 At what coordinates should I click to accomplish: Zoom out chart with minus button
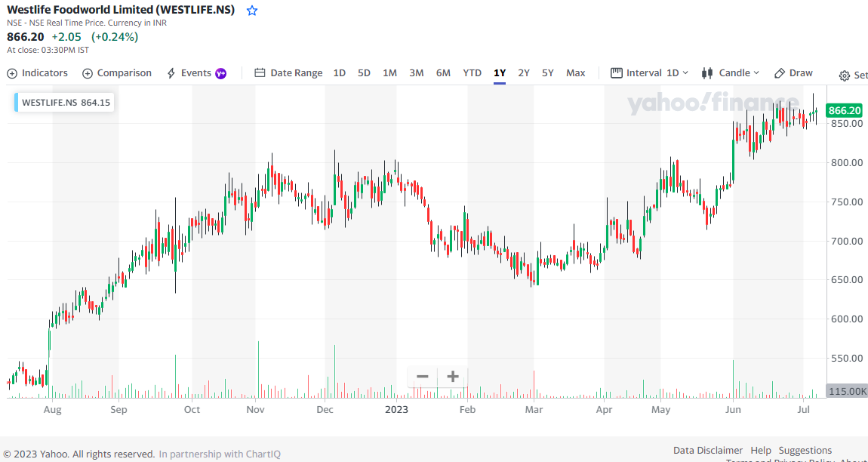click(423, 377)
